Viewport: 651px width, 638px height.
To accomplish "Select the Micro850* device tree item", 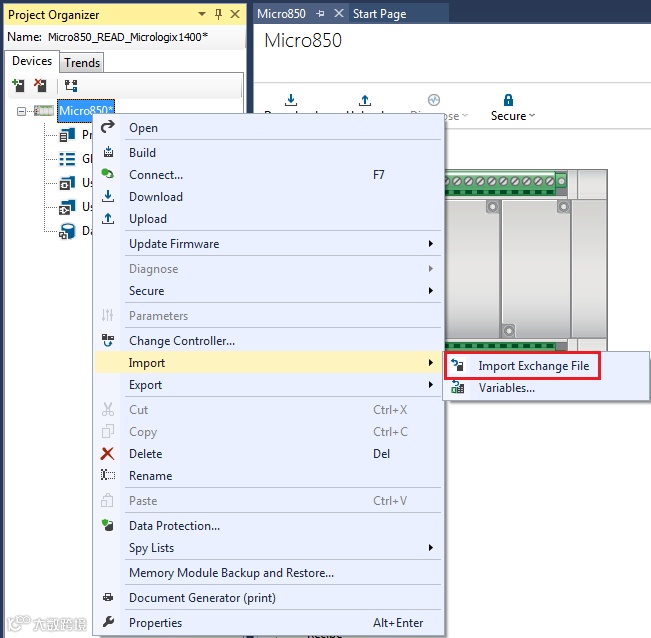I will point(86,110).
